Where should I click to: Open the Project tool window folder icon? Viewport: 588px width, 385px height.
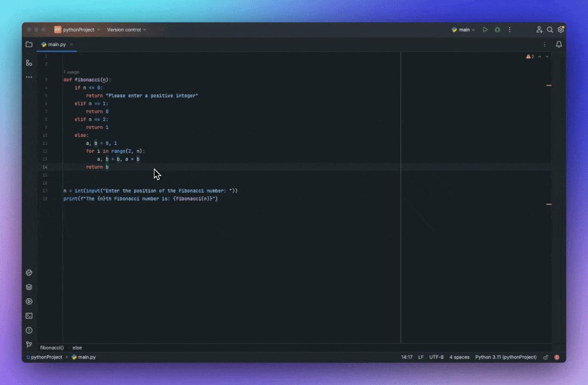[x=29, y=44]
